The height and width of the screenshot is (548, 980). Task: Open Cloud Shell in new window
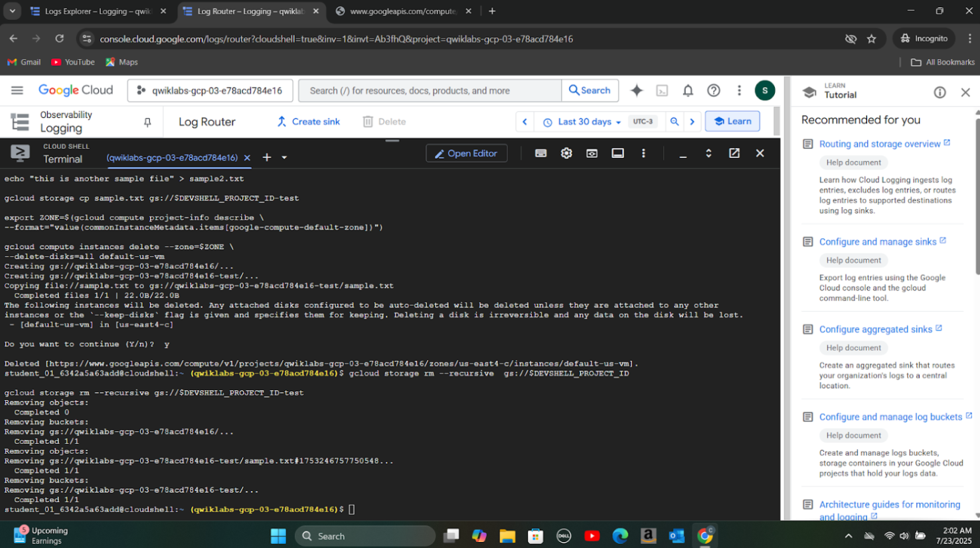(734, 153)
